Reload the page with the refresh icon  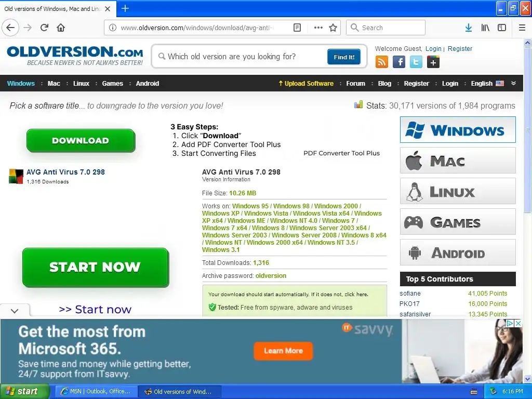point(45,28)
